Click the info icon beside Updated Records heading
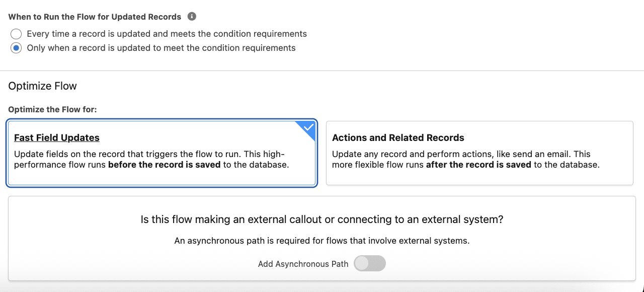This screenshot has height=292, width=644. click(x=192, y=17)
